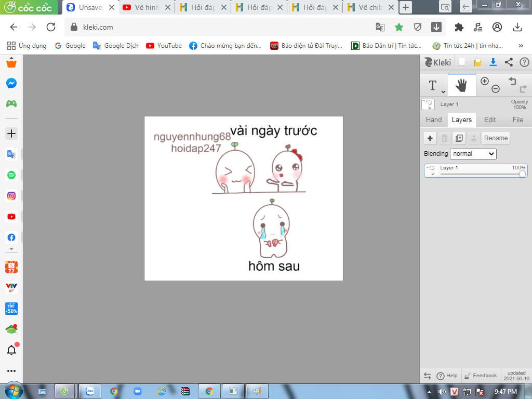Zoom out with the minus magnifier
Viewport: 532px width, 399px height.
tap(495, 89)
